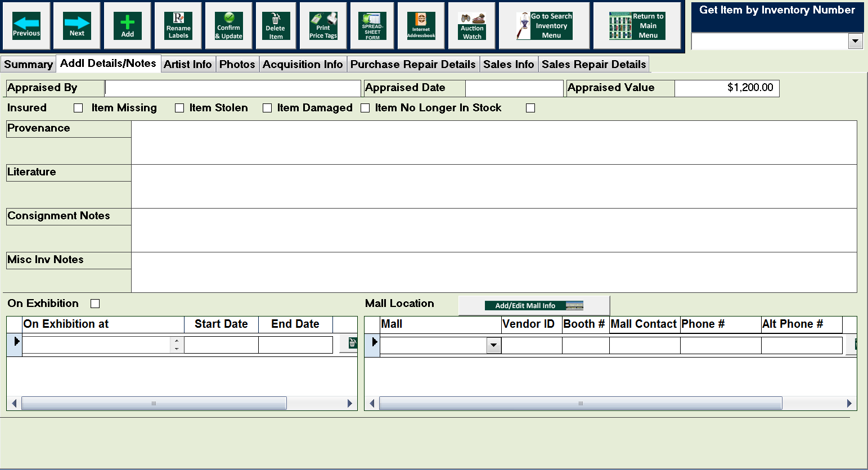Image resolution: width=868 pixels, height=470 pixels.
Task: Click the Get Item by Inventory Number field
Action: point(770,41)
